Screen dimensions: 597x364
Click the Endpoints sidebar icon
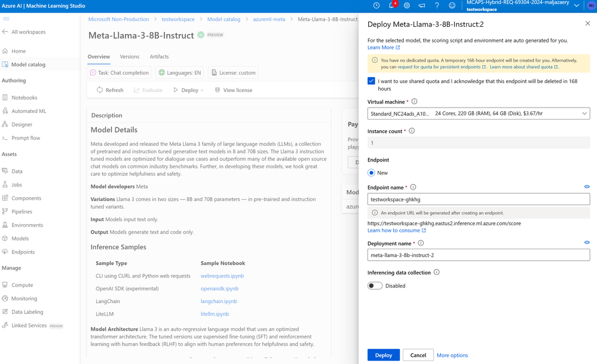[x=5, y=252]
